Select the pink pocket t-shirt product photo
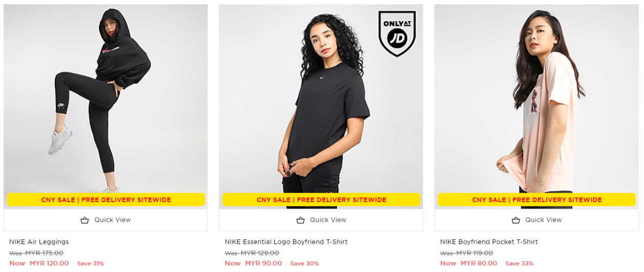Screen dimensions: 644x272 pos(536,98)
